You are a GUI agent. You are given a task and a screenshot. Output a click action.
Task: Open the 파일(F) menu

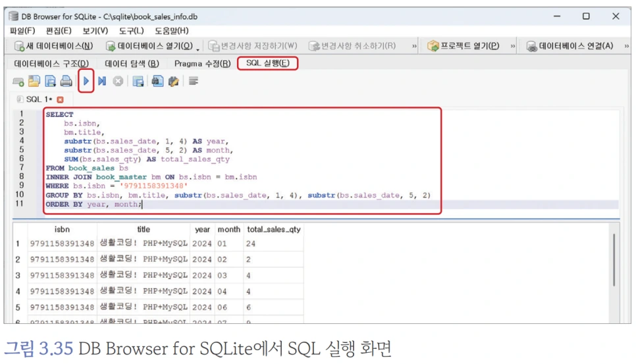(x=22, y=31)
